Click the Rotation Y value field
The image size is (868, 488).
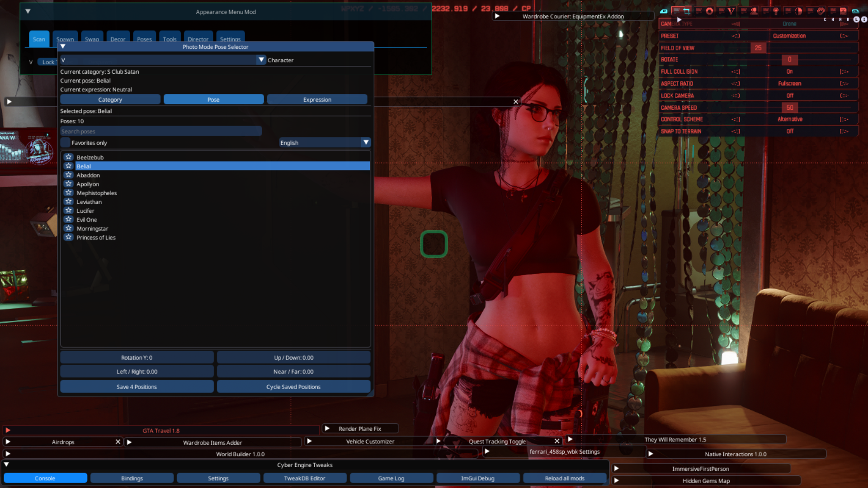[137, 357]
